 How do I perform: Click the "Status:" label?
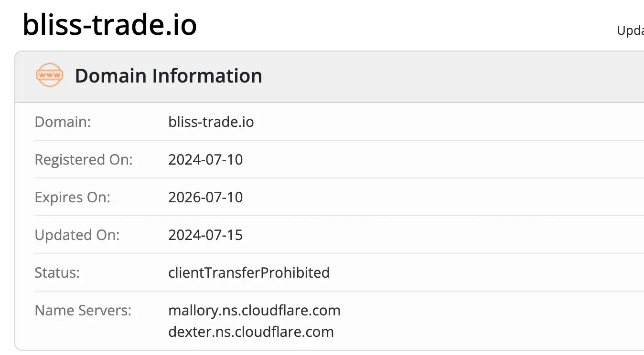click(57, 272)
